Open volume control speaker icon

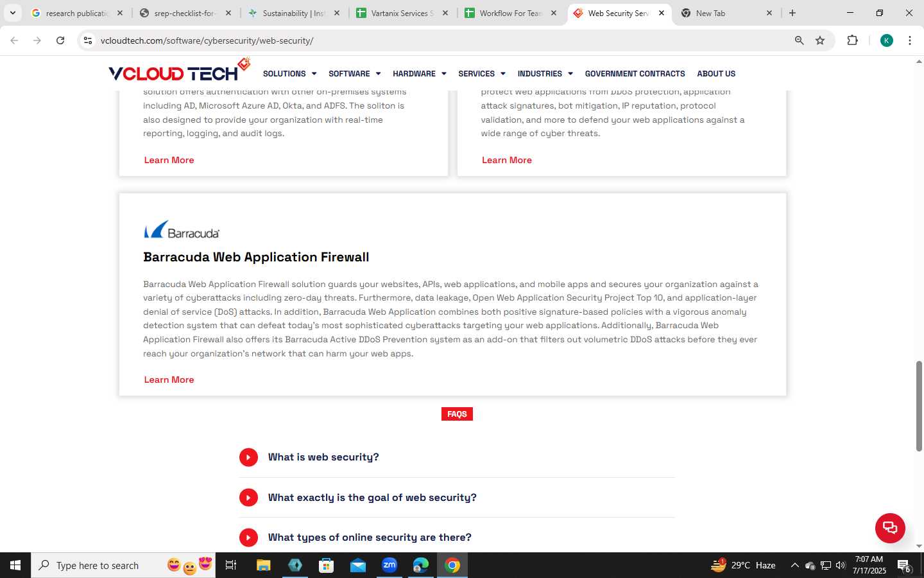click(x=841, y=565)
